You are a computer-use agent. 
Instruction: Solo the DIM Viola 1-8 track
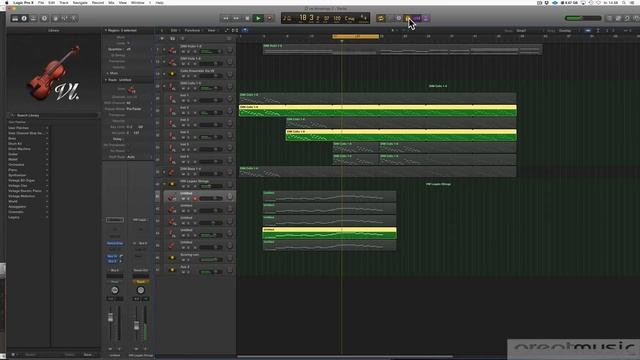(x=189, y=64)
